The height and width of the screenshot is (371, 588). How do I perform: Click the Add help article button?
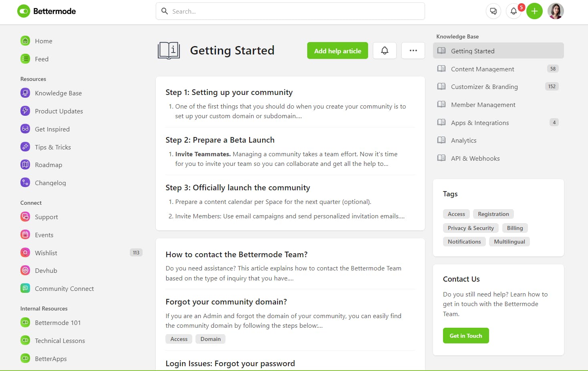pos(337,51)
